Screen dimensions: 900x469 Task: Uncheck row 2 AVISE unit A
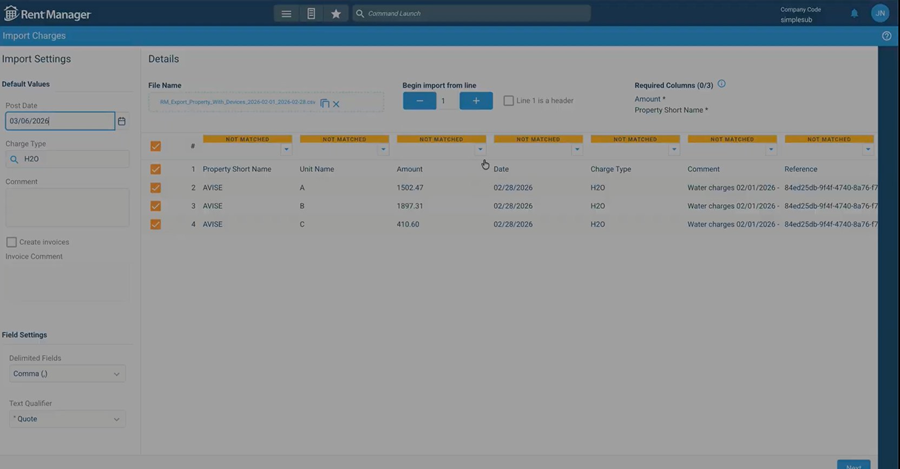(155, 188)
